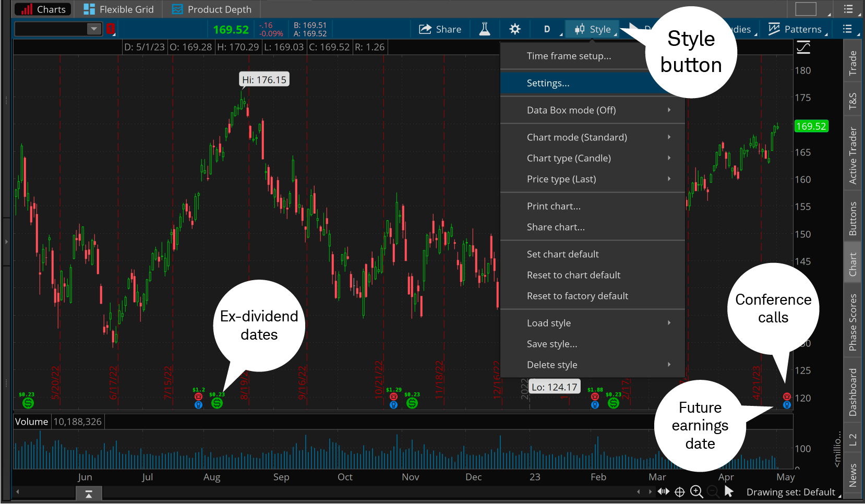Viewport: 865px width, 504px height.
Task: Choose Print chart... menu entry
Action: click(x=593, y=206)
